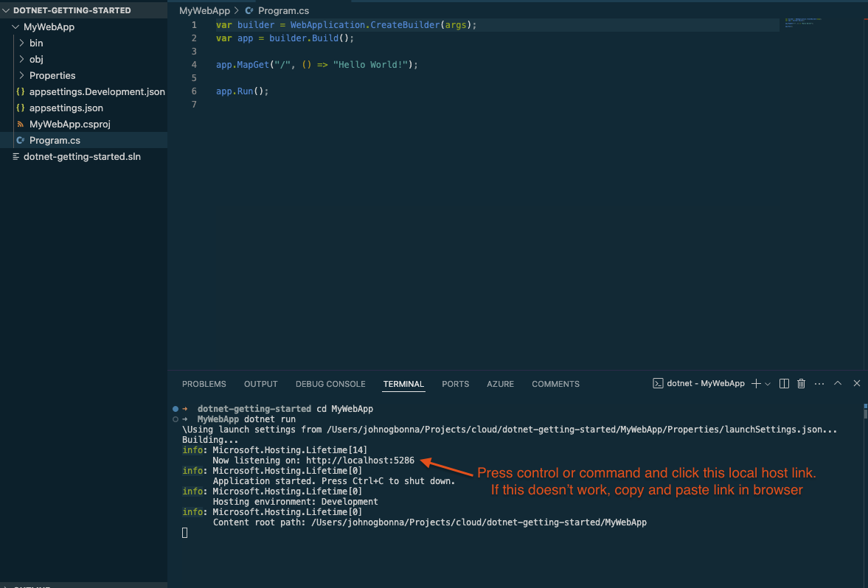This screenshot has height=588, width=868.
Task: Click 'Application started' terminal line
Action: coord(334,481)
